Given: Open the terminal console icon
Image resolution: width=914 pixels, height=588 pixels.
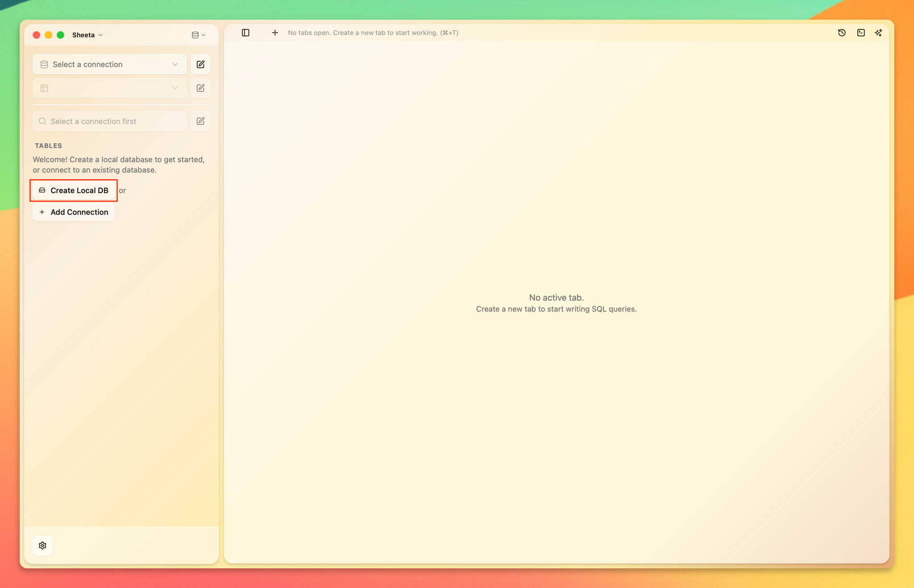Looking at the screenshot, I should pyautogui.click(x=861, y=33).
